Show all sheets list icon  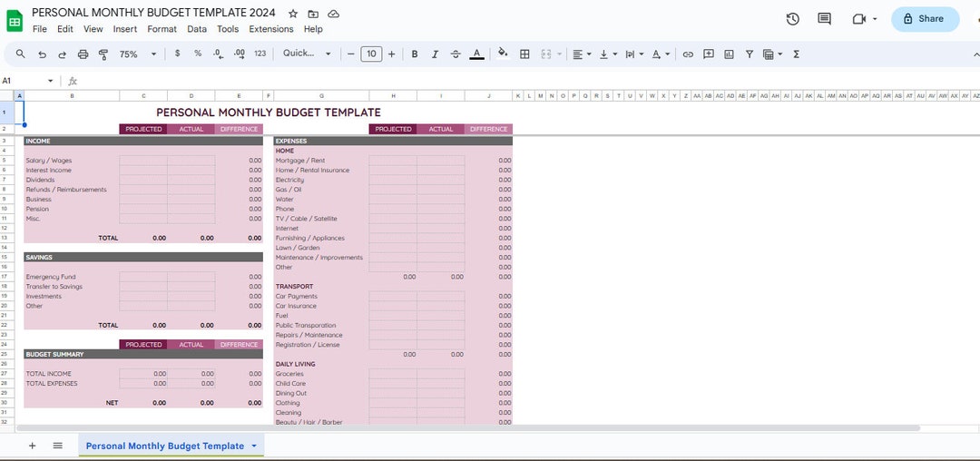tap(57, 446)
